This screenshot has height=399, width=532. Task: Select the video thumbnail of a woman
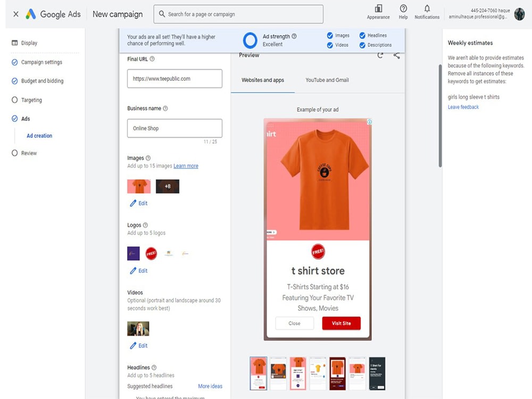[x=138, y=328]
